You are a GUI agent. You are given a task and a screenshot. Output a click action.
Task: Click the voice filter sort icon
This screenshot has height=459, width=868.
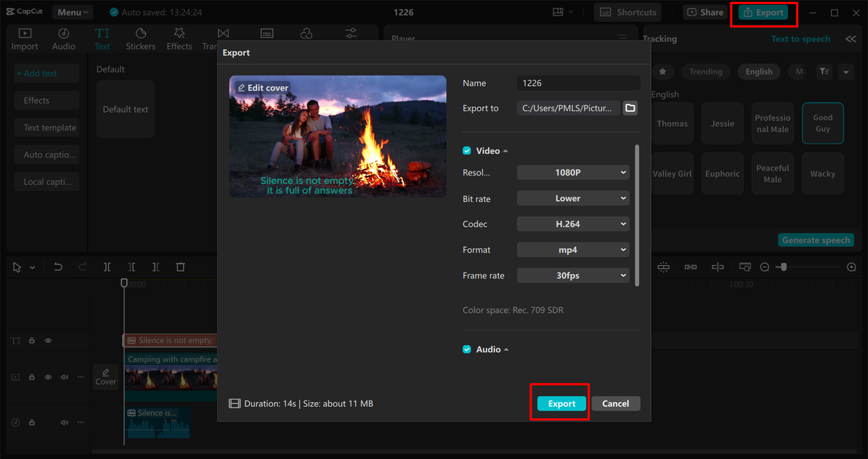pos(824,71)
